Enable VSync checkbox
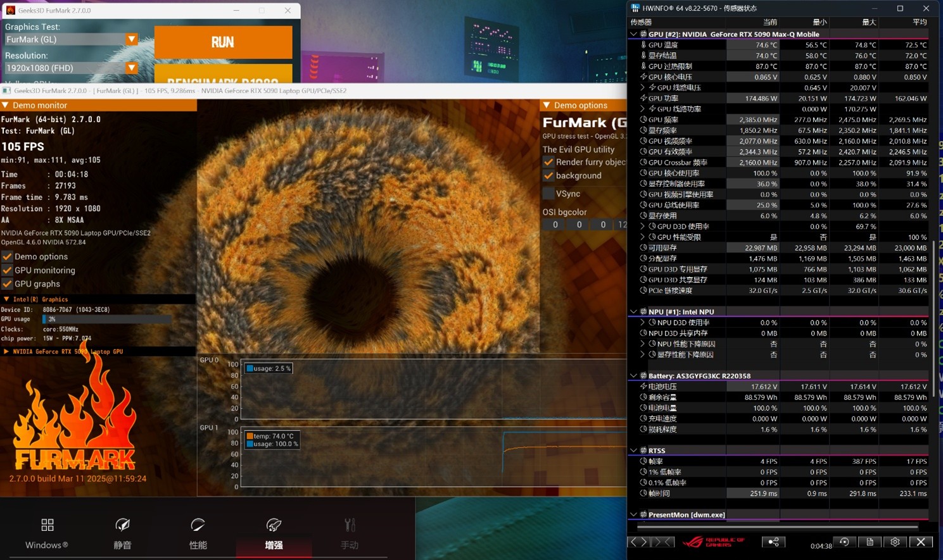Image resolution: width=943 pixels, height=560 pixels. tap(548, 194)
